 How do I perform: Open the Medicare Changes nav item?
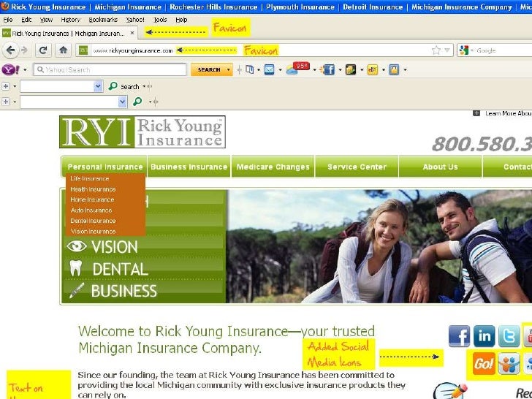pos(273,167)
